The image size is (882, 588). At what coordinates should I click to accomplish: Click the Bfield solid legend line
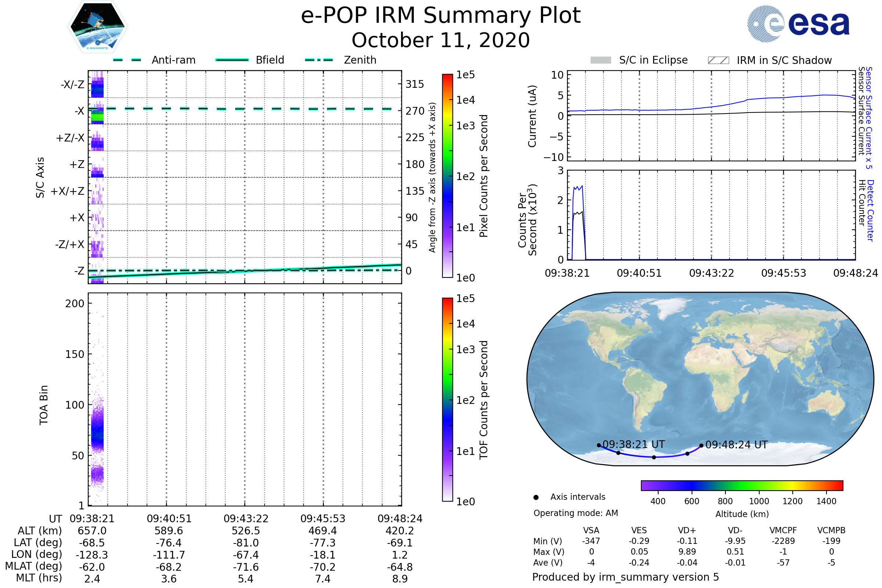click(232, 60)
